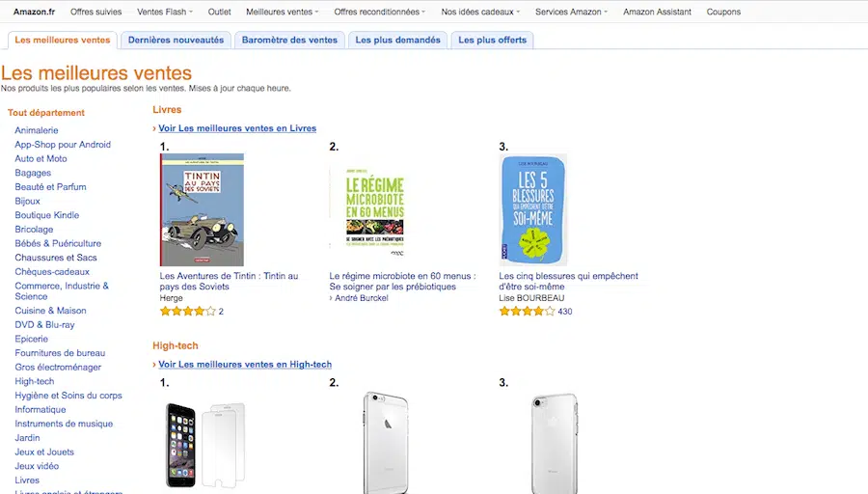Go to the Coupons page
The width and height of the screenshot is (868, 494).
[x=723, y=12]
